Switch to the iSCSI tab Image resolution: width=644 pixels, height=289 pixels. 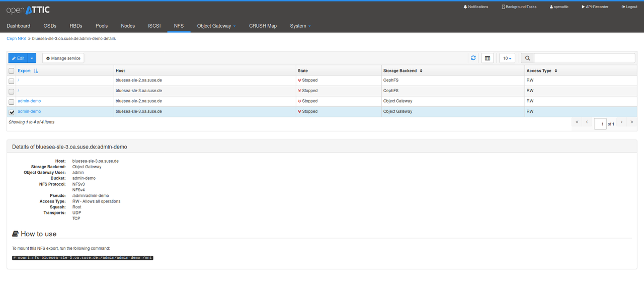coord(154,26)
